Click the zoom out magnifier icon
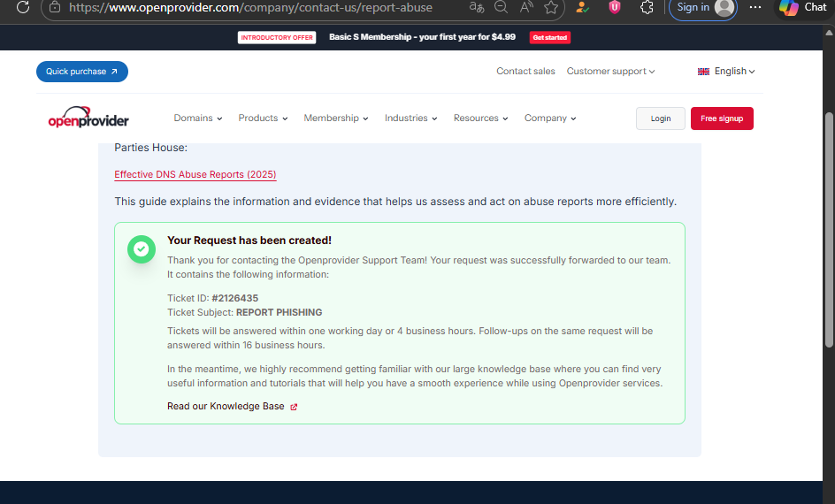 [502, 7]
